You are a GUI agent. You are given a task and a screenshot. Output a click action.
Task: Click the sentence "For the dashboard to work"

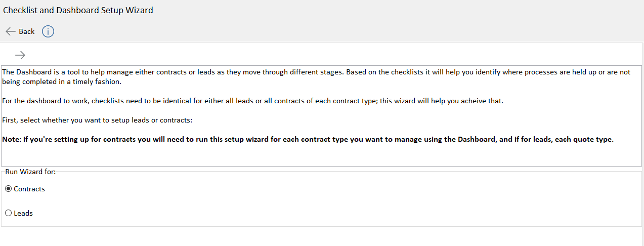point(253,101)
